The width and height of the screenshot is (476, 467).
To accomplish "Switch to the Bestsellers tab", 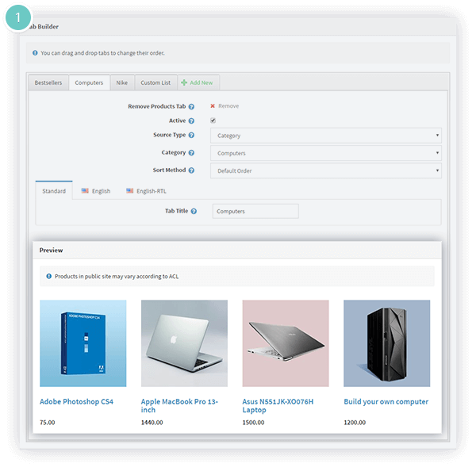I will [48, 82].
